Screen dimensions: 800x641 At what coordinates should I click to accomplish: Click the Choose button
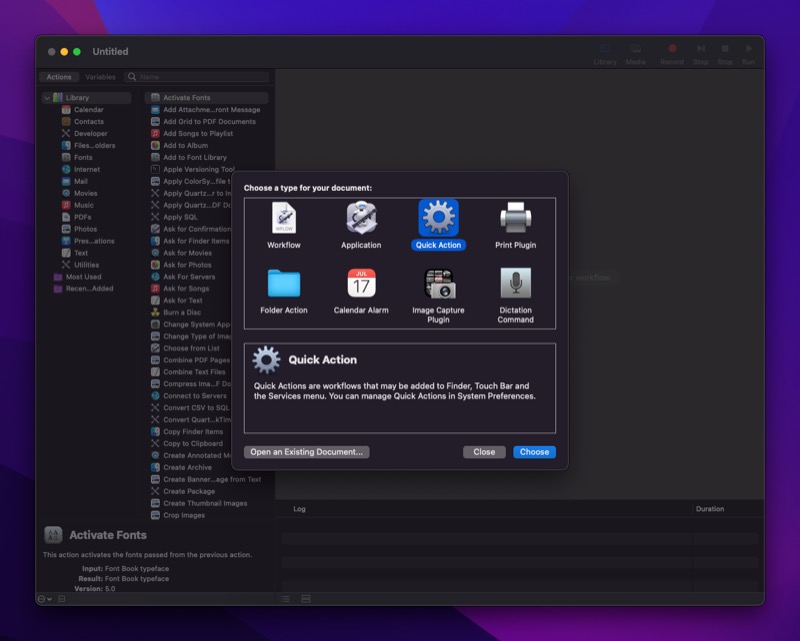[x=534, y=452]
